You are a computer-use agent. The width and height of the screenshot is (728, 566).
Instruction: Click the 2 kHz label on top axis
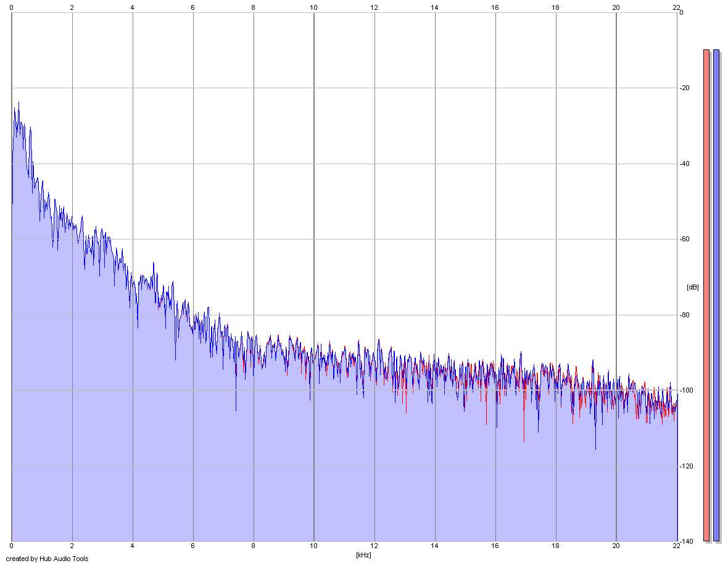tap(72, 7)
